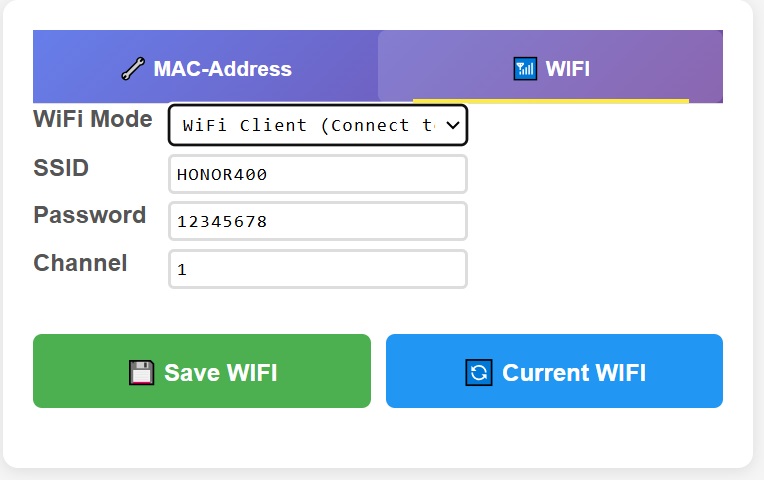Click the yellow underline beneath WIFI tab
764x480 pixels.
coord(550,100)
